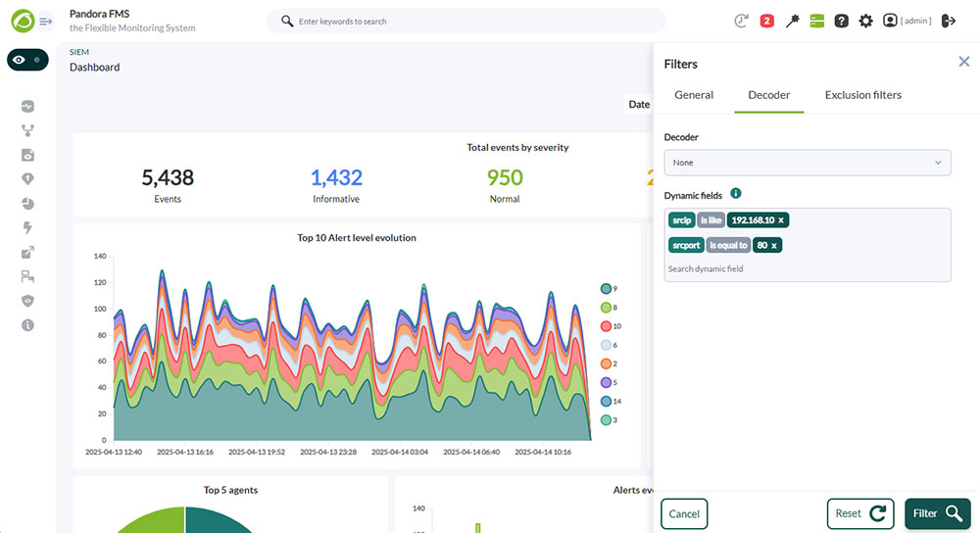Remove the 80 srcport filter value
This screenshot has width=980, height=533.
(x=774, y=246)
